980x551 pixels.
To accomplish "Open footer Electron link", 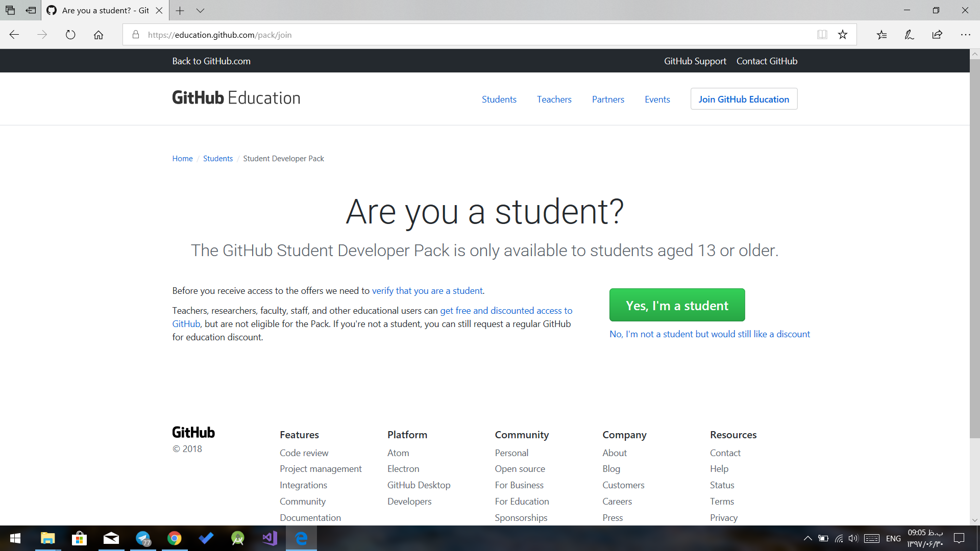I will click(403, 469).
